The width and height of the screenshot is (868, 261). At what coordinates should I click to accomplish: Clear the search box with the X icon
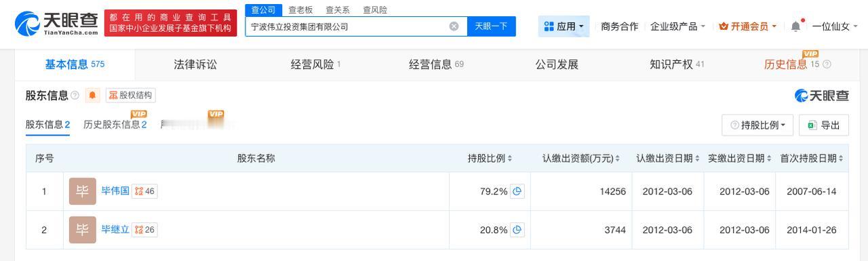454,26
